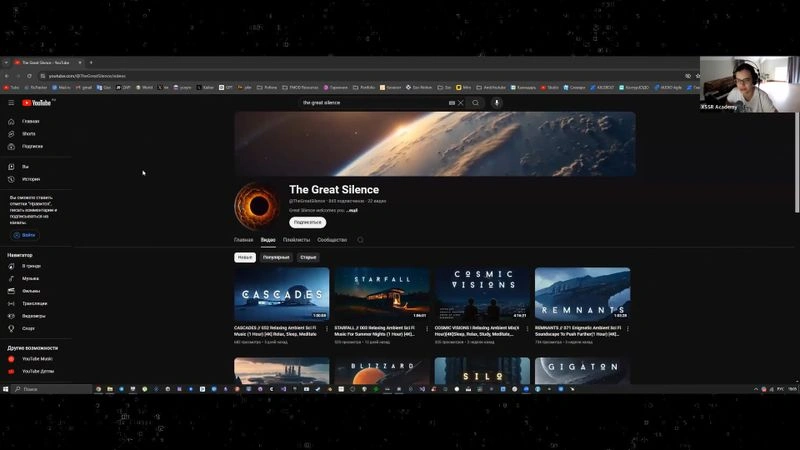This screenshot has width=800, height=450.
Task: Open the GIGATON thumbnail
Action: [x=583, y=371]
